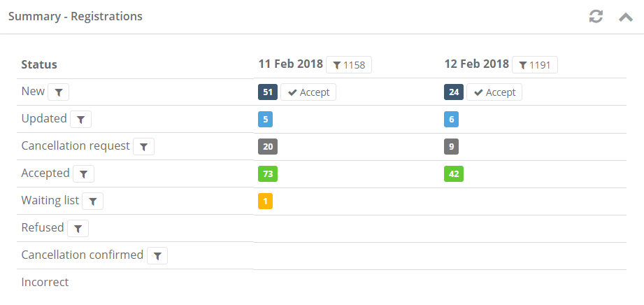Accept new registrations for 11 Feb 2018
This screenshot has width=644, height=305.
point(308,92)
